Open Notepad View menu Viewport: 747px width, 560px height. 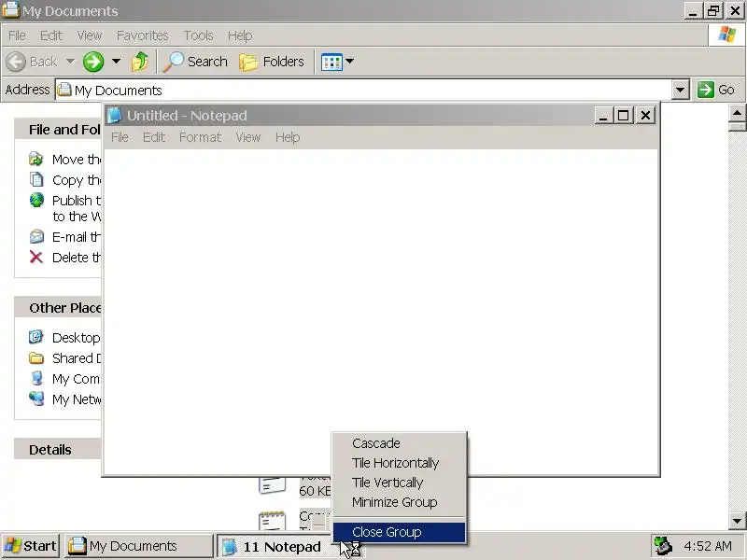(248, 137)
